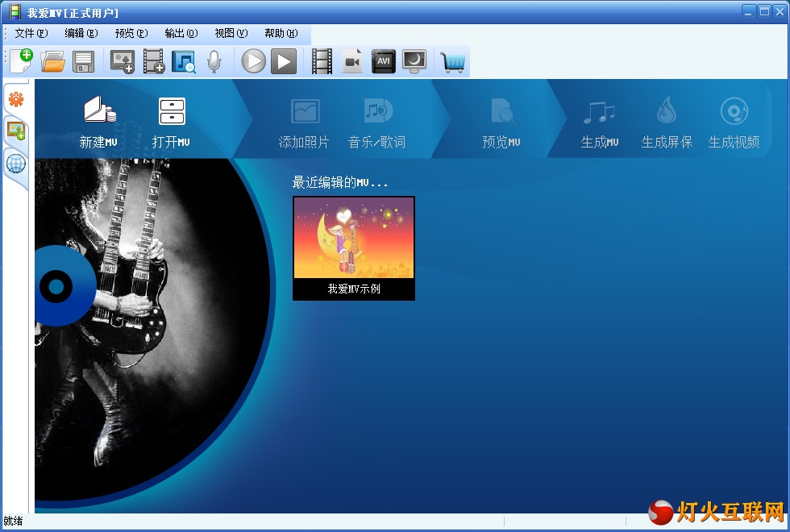790x532 pixels.
Task: Click the new document toolbar icon
Action: [x=22, y=61]
